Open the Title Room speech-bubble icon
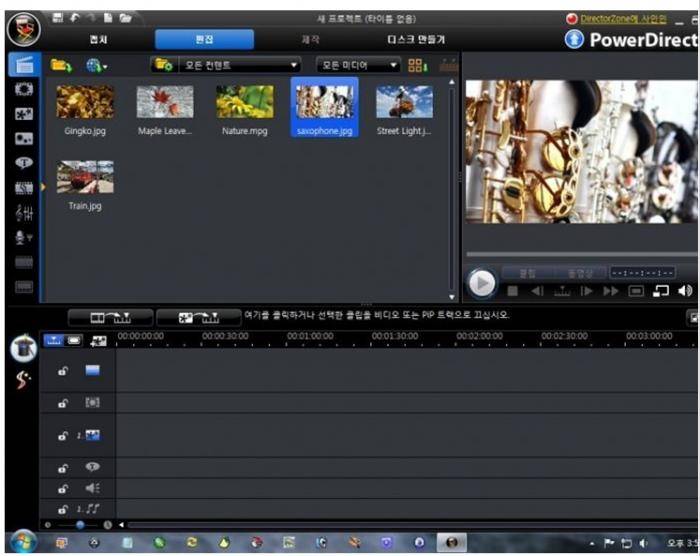700x556 pixels. tap(23, 164)
